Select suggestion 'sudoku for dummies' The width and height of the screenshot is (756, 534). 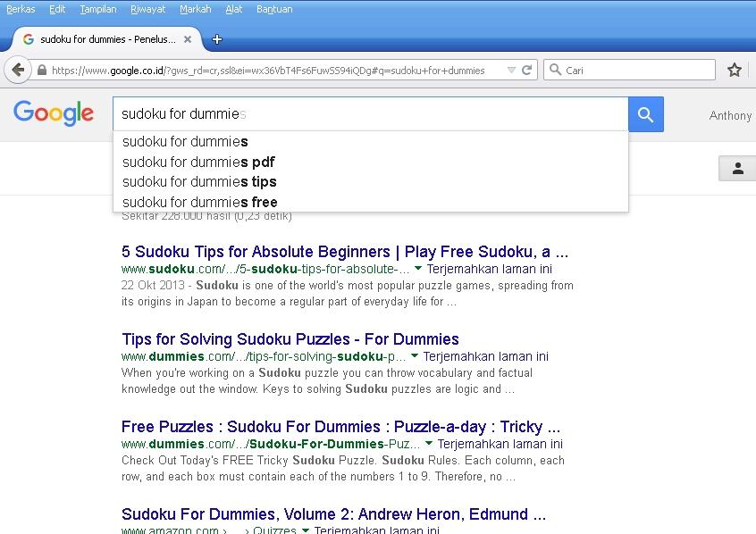pyautogui.click(x=370, y=142)
